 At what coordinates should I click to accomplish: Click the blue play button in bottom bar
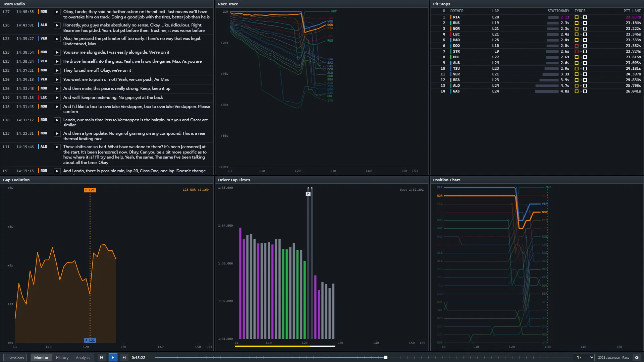pos(113,358)
